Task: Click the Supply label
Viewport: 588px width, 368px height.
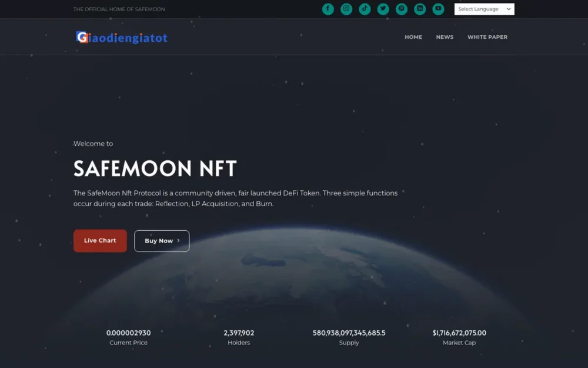Action: click(349, 343)
